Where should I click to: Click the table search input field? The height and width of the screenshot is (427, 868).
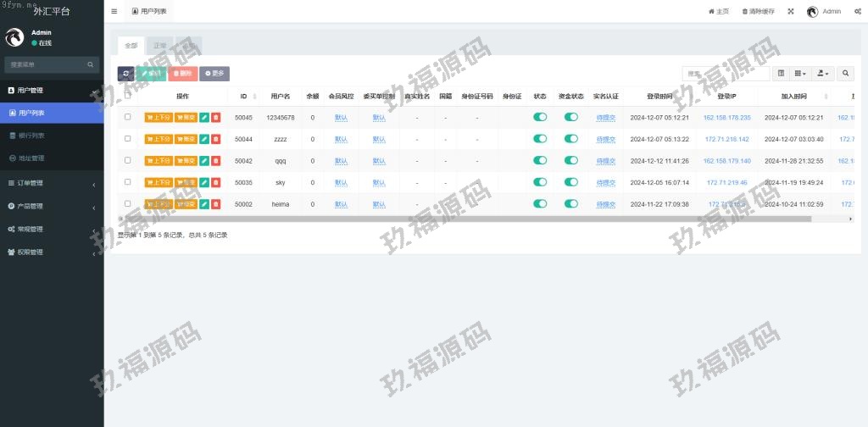(x=726, y=74)
